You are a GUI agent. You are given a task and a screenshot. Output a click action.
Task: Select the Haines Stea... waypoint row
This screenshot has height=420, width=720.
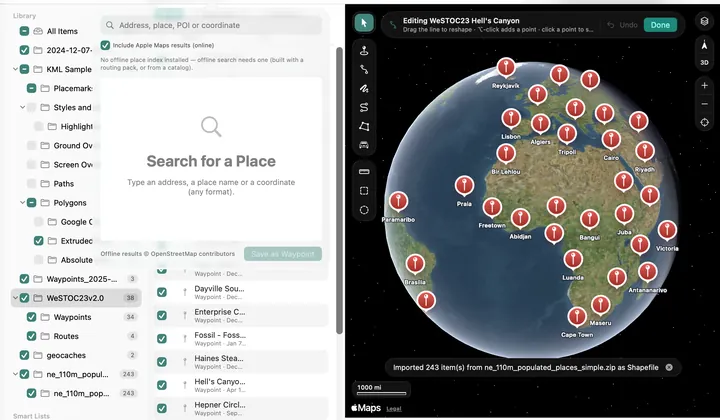tap(242, 362)
